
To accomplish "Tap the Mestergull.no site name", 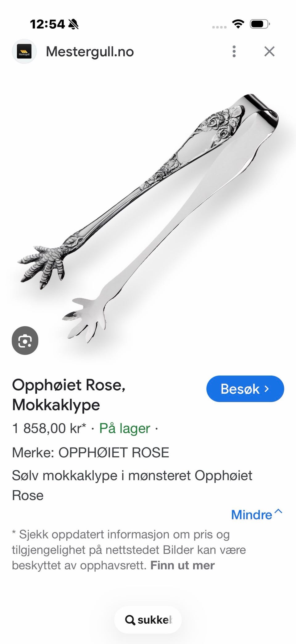I will (x=90, y=52).
